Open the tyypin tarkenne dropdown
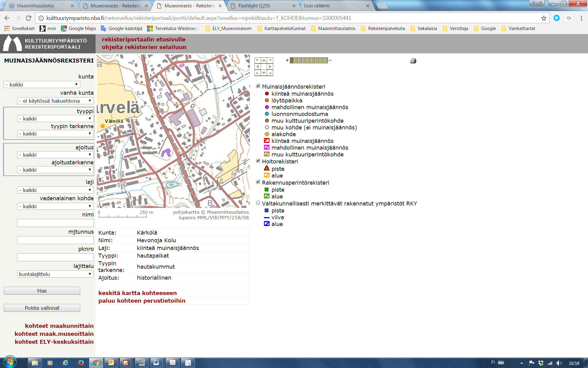 point(55,134)
